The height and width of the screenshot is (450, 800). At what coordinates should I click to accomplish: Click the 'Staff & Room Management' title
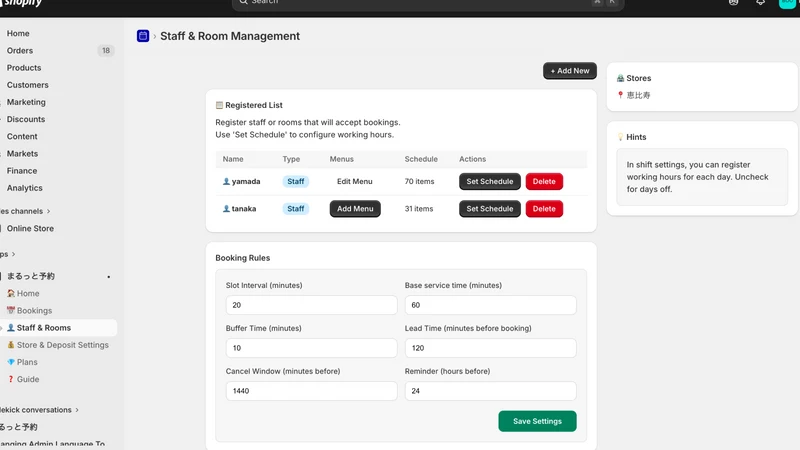(230, 36)
